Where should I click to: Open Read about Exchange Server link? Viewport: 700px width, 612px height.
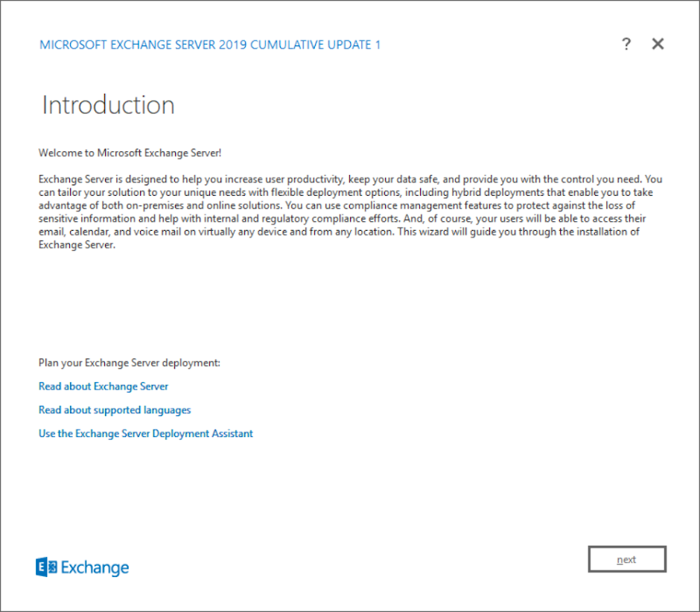point(103,386)
